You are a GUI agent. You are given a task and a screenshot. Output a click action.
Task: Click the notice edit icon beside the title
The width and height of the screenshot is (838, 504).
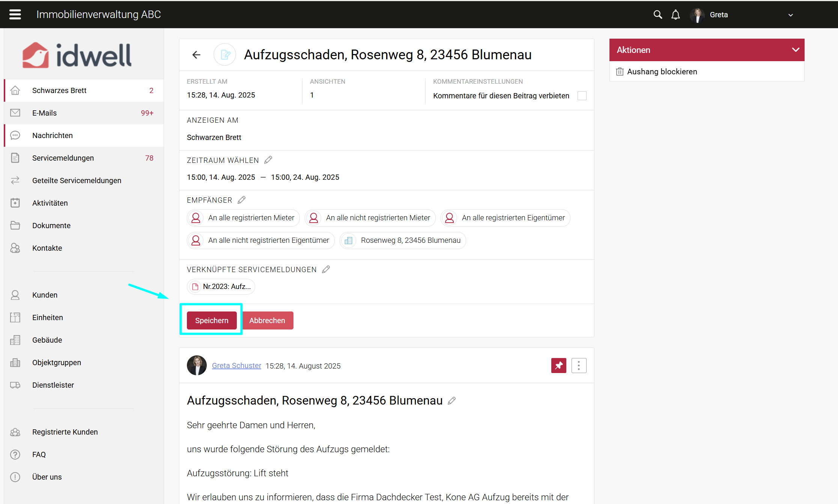225,55
